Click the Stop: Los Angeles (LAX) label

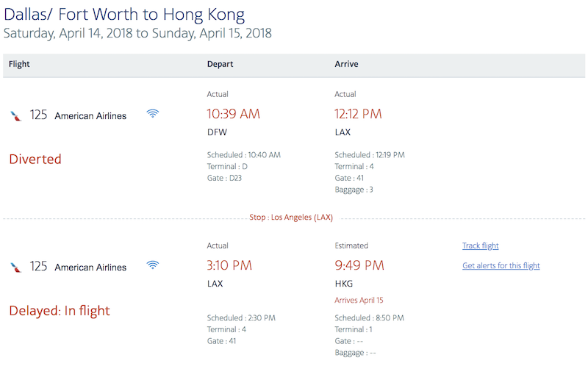click(291, 218)
